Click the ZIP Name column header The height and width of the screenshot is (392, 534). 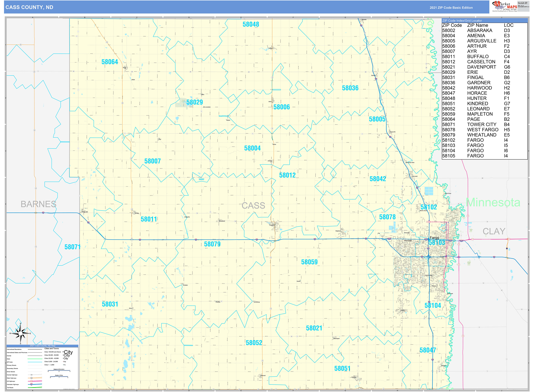click(478, 25)
